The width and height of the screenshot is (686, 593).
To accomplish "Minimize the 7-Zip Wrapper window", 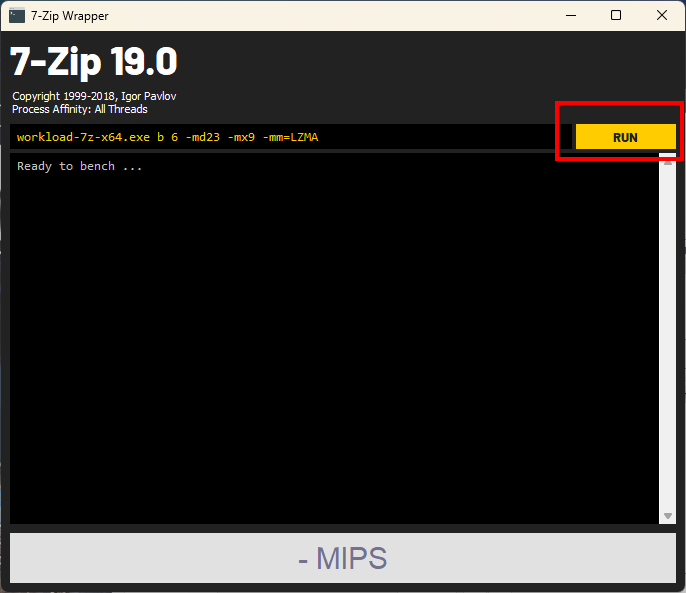I will 570,15.
